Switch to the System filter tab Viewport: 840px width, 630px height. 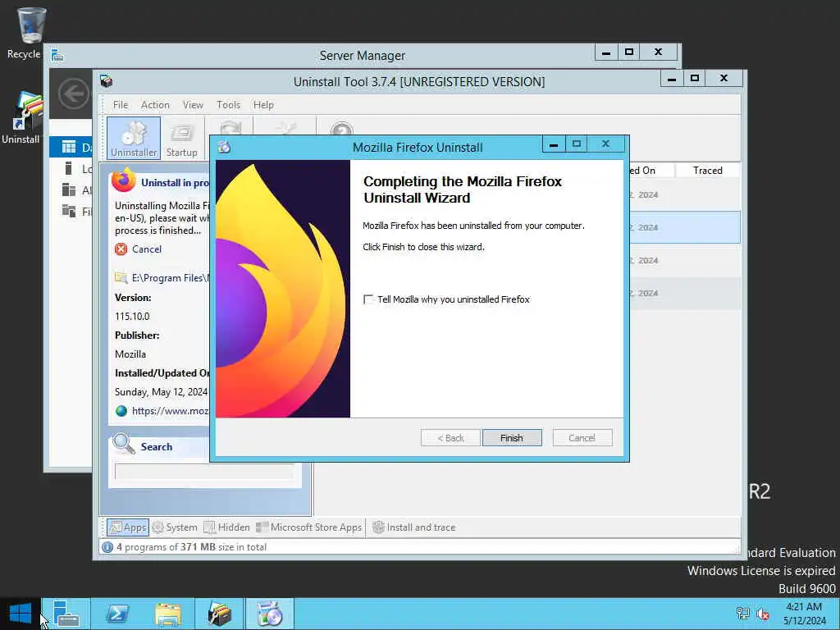(x=175, y=527)
